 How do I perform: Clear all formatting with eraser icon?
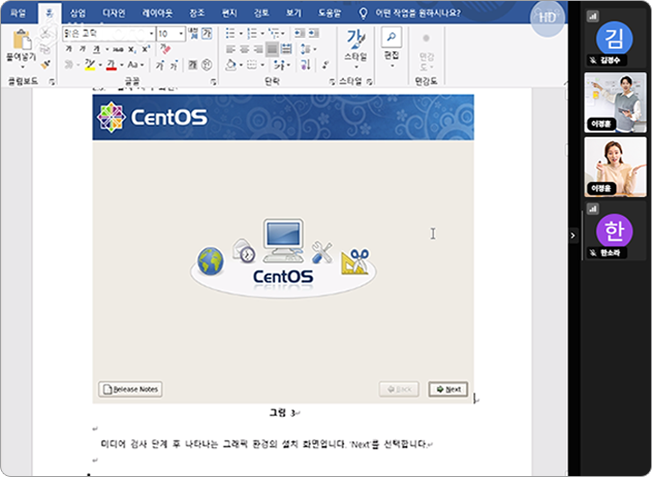tap(165, 49)
